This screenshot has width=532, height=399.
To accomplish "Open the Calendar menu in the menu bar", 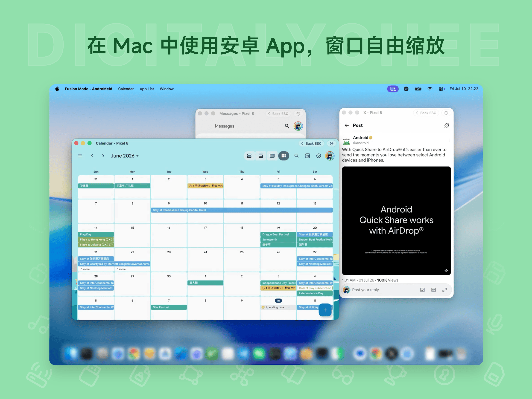I will point(126,89).
